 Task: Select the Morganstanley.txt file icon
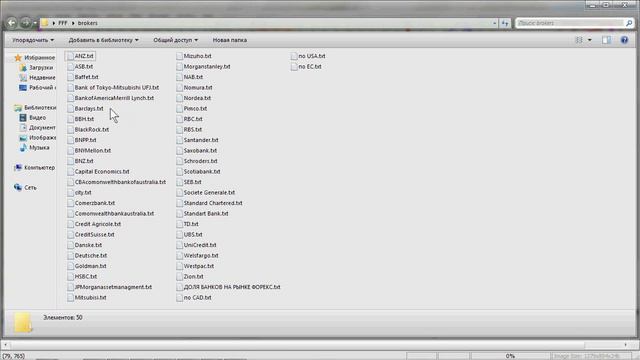click(180, 67)
